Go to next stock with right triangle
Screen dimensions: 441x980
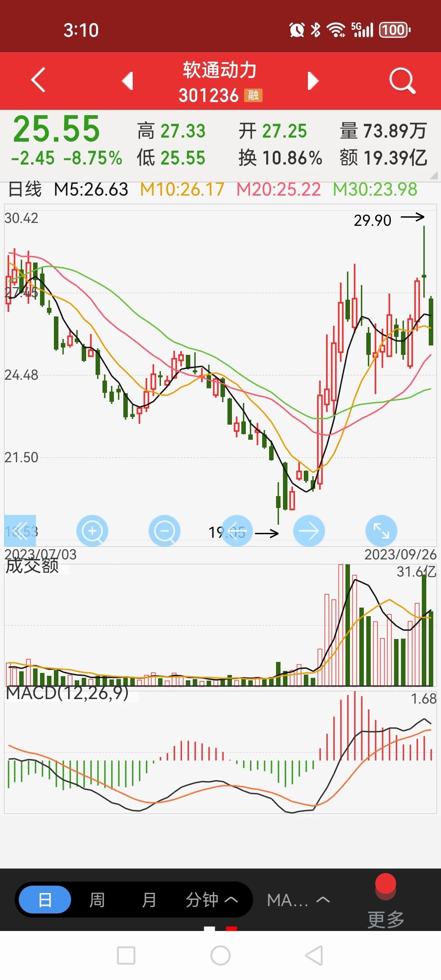[x=313, y=80]
